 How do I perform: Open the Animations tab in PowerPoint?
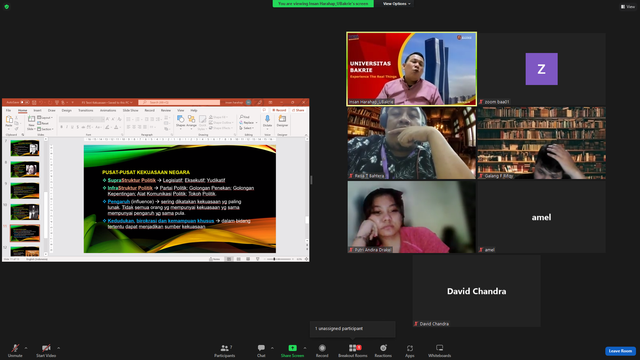108,111
